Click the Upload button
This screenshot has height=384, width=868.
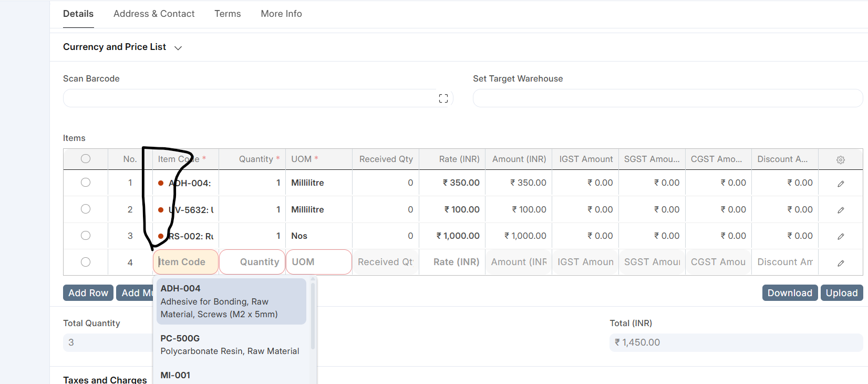point(842,293)
